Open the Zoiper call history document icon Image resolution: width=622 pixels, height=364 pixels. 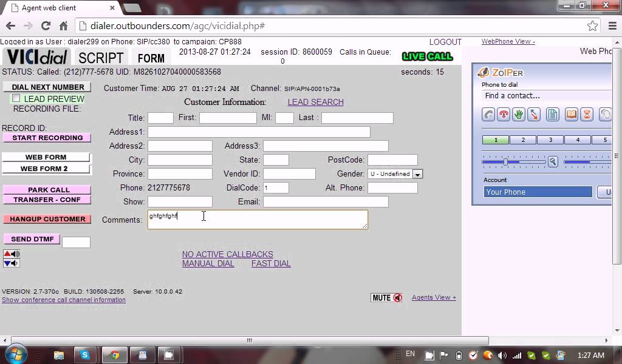click(552, 115)
